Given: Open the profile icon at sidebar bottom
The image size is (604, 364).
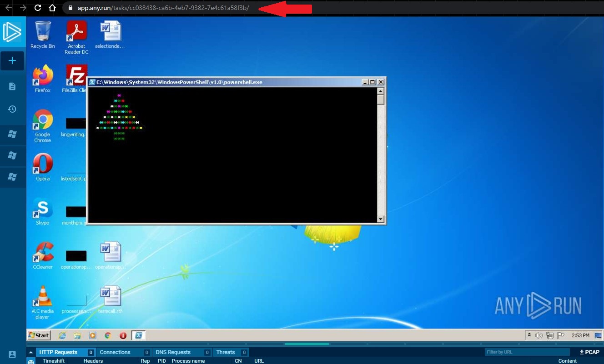Looking at the screenshot, I should tap(12, 354).
